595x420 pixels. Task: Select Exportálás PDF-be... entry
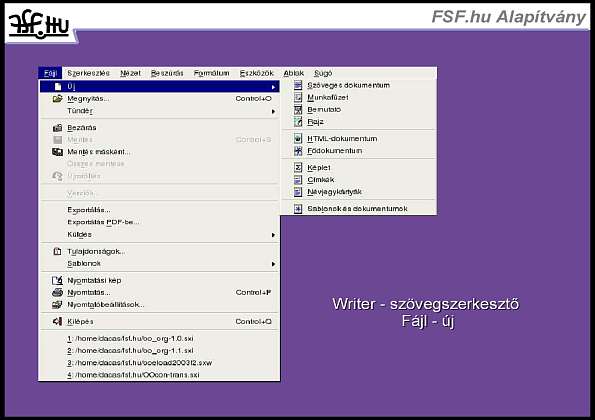point(159,222)
